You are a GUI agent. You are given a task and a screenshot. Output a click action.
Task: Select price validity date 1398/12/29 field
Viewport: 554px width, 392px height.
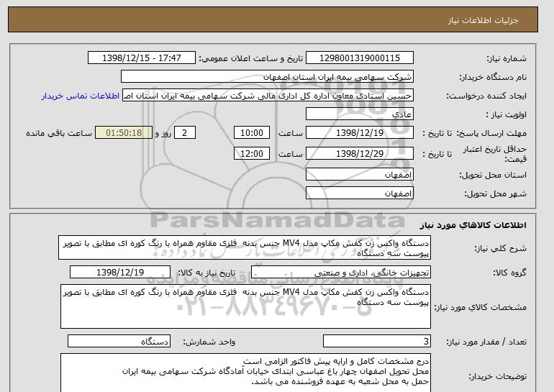[x=360, y=154]
